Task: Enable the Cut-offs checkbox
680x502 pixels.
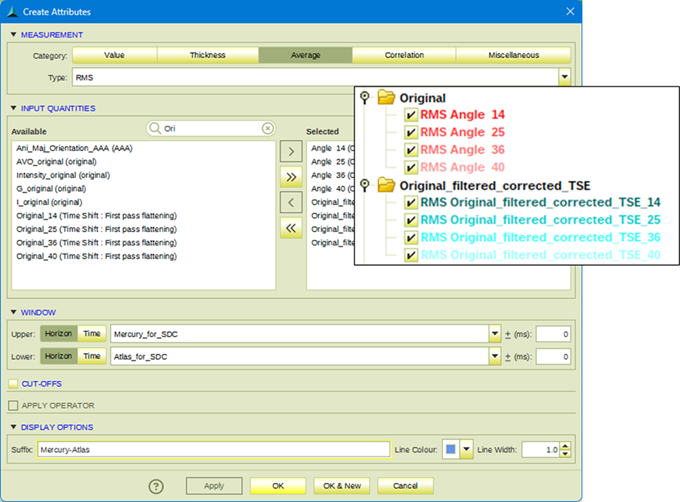Action: [13, 383]
